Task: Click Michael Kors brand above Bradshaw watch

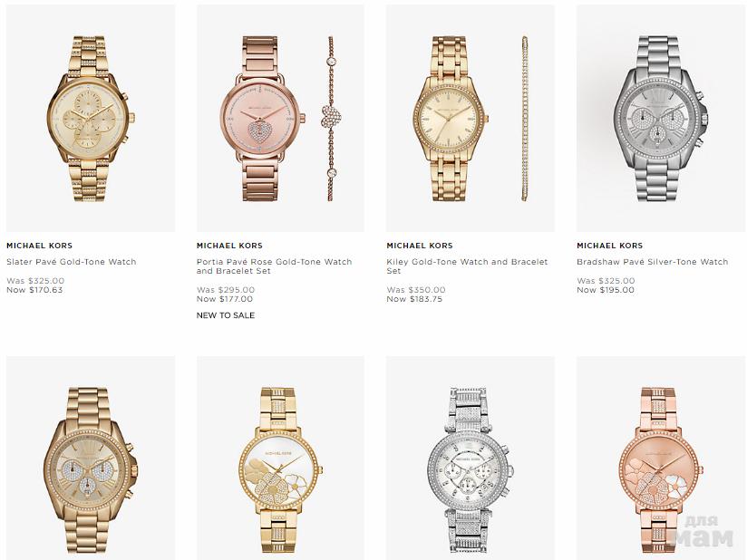Action: pos(610,246)
